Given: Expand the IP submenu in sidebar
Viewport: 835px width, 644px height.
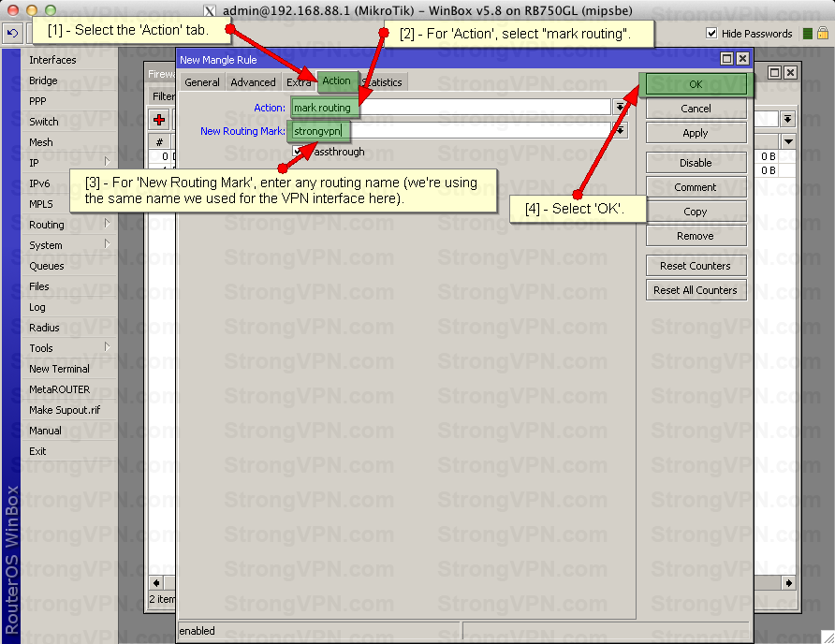Looking at the screenshot, I should (108, 163).
